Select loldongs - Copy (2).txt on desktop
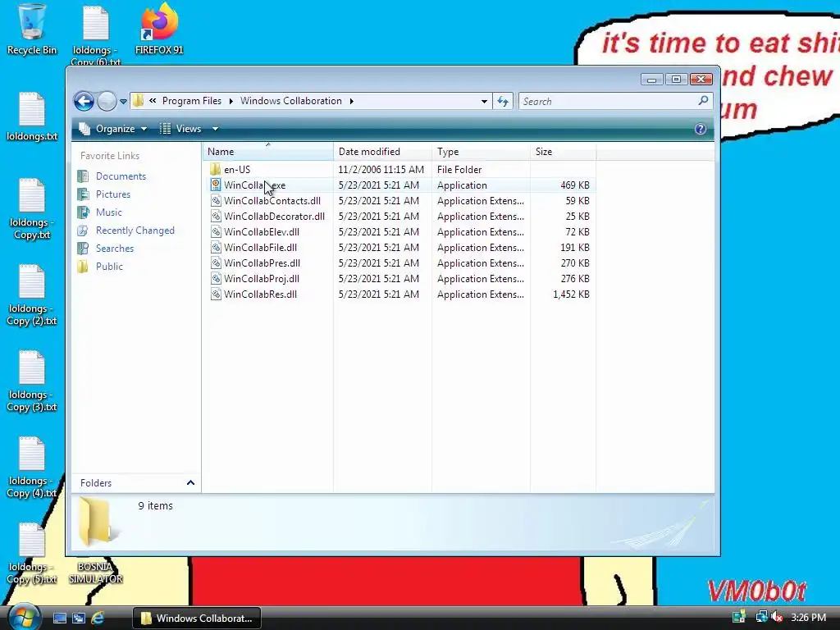The image size is (840, 630). pos(32,295)
